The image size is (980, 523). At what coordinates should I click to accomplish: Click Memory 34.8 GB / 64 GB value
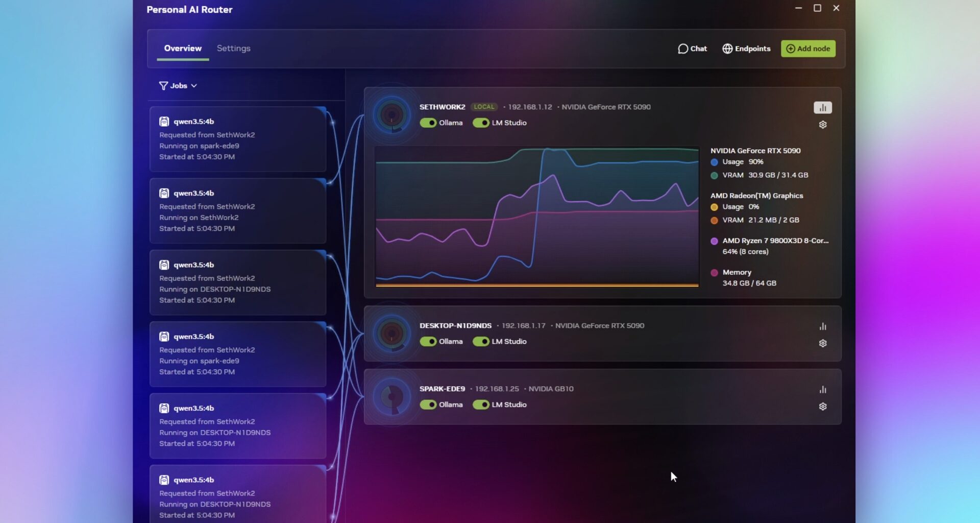749,283
